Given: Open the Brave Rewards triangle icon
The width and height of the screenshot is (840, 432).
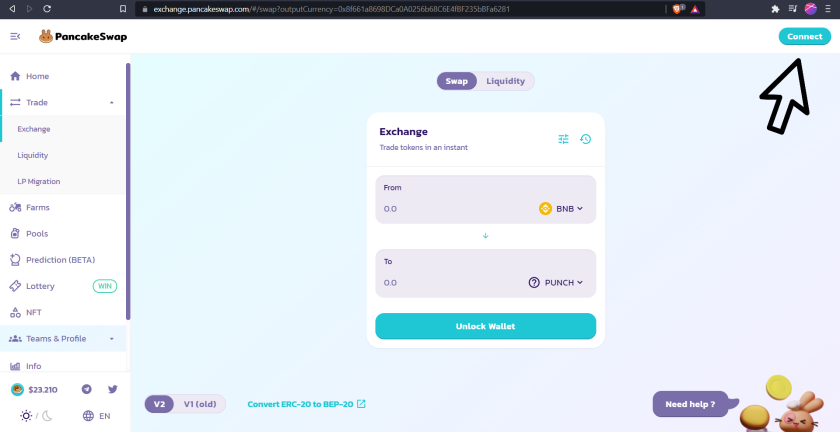Looking at the screenshot, I should click(x=695, y=9).
